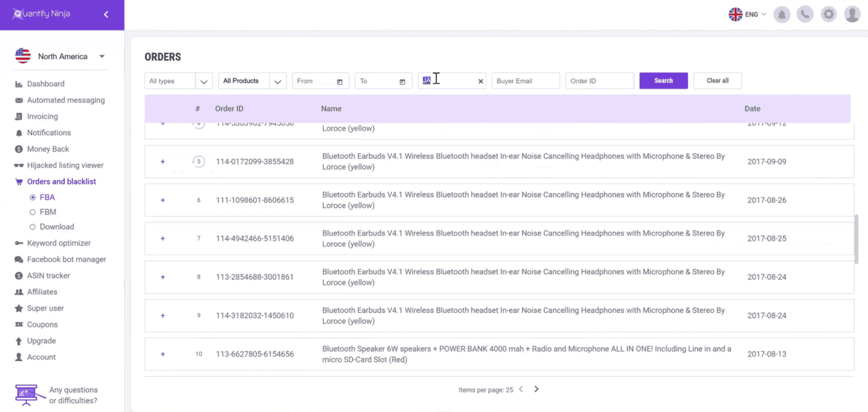Collapse the sidebar with the left chevron
The width and height of the screenshot is (868, 412).
(106, 15)
